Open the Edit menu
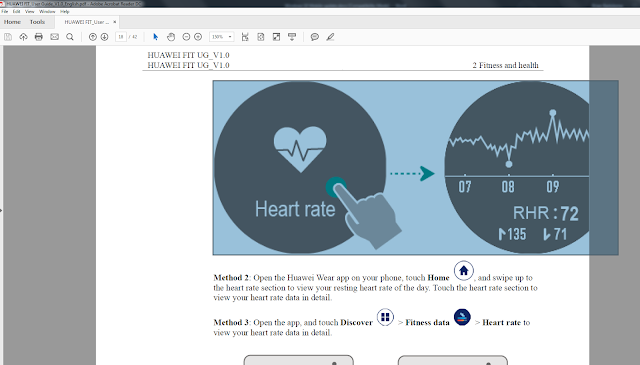This screenshot has width=640, height=365. [x=16, y=11]
